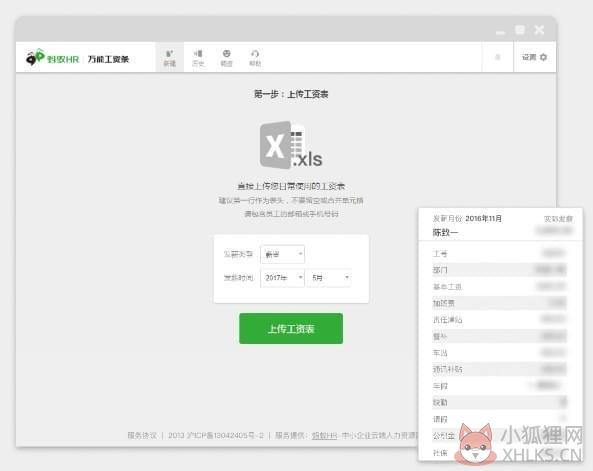Click the 第一步:上传工资表 heading
593x471 pixels.
[291, 94]
